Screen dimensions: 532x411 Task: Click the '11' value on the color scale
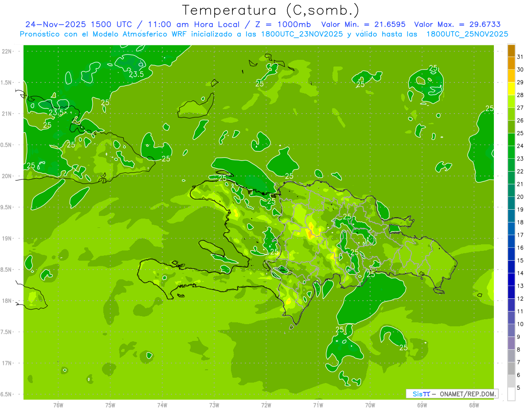[520, 311]
